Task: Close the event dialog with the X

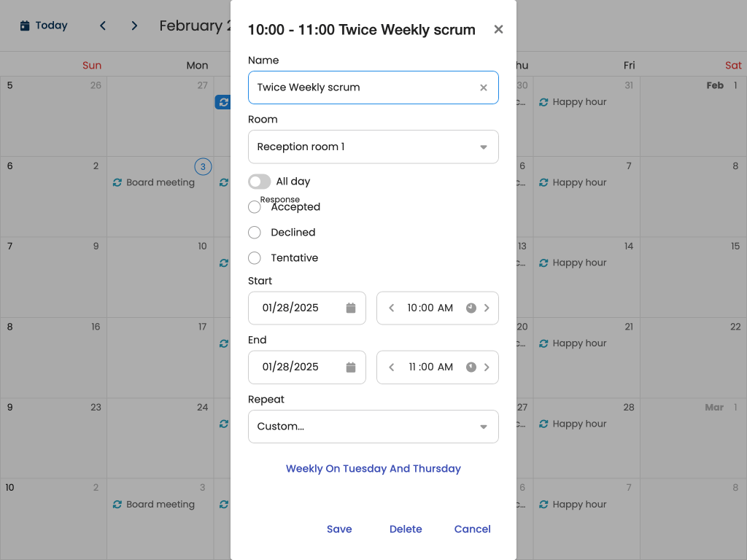Action: [498, 29]
